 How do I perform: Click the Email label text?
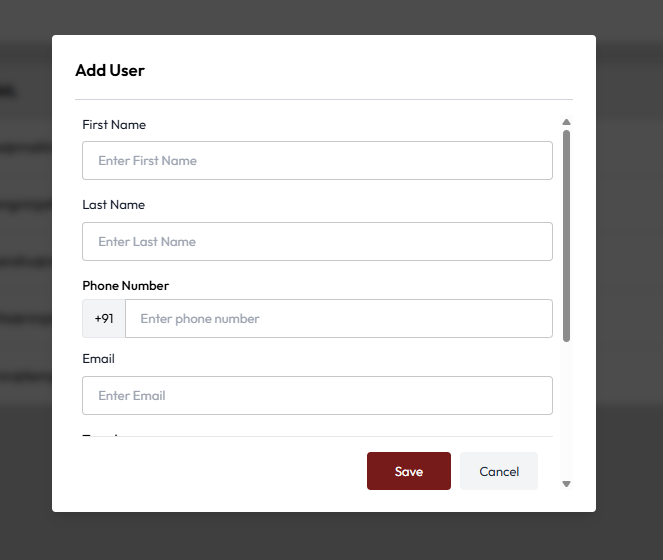98,359
